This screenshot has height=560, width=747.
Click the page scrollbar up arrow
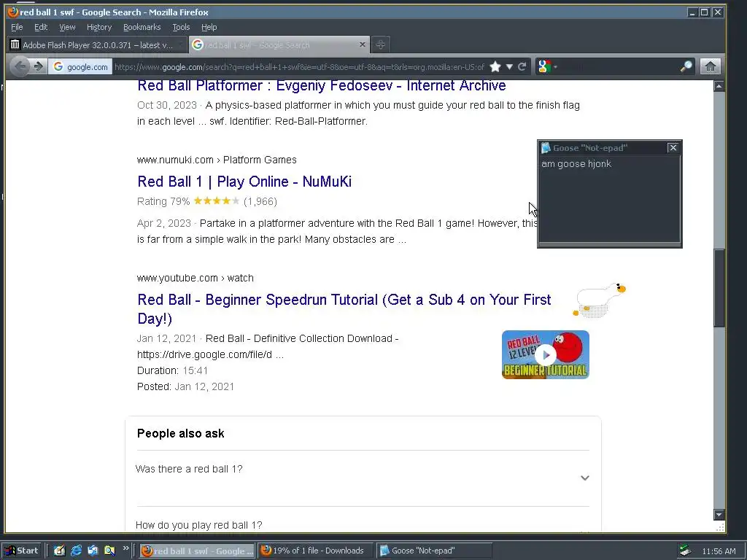(719, 86)
